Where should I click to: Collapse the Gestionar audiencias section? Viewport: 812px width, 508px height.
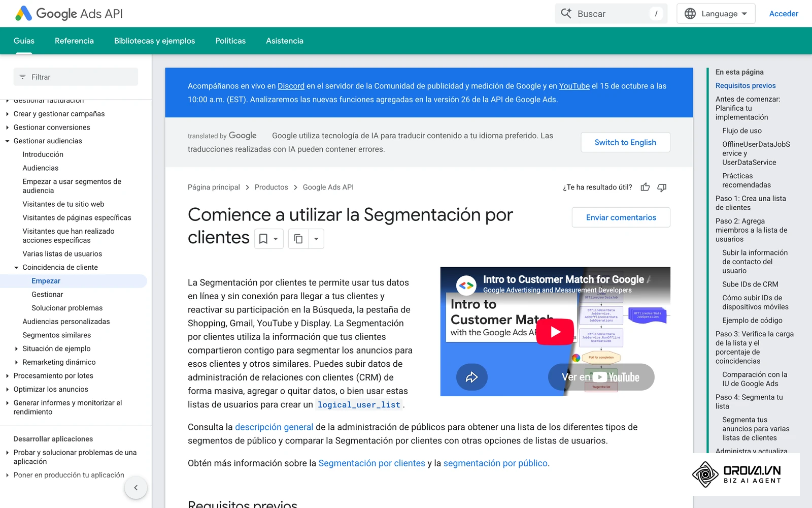point(8,141)
